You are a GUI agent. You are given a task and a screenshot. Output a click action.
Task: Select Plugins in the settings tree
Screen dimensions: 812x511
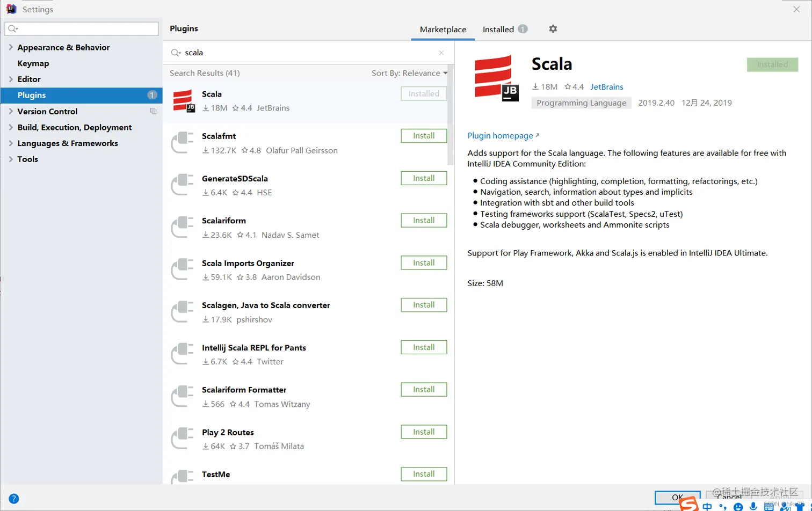coord(81,95)
